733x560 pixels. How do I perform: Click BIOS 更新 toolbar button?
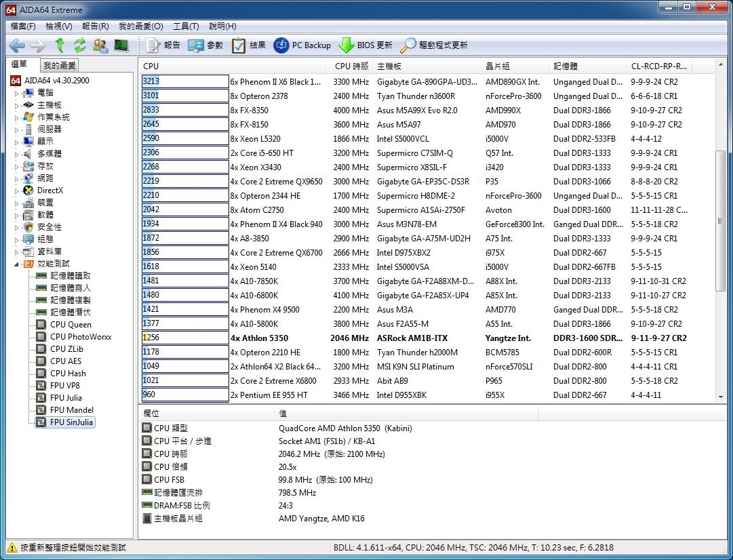point(365,45)
